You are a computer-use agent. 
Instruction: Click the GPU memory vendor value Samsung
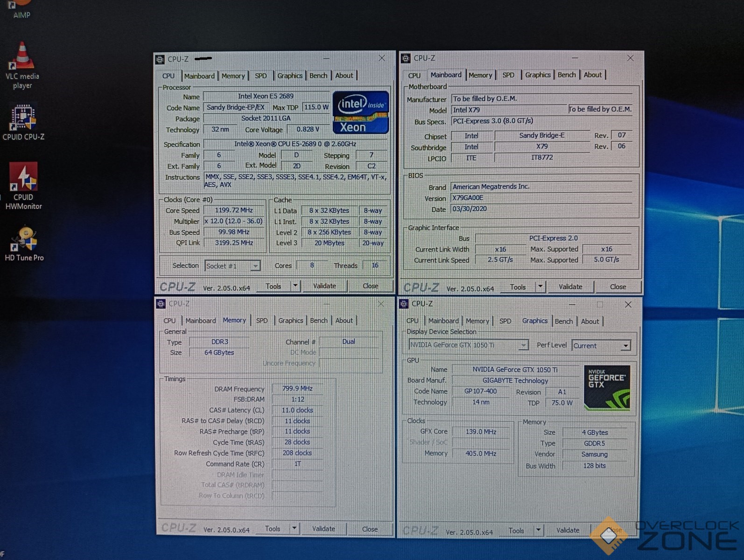click(594, 455)
